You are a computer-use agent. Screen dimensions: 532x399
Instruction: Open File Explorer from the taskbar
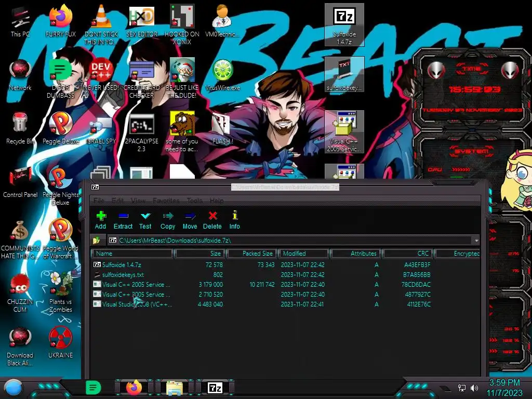coord(175,388)
